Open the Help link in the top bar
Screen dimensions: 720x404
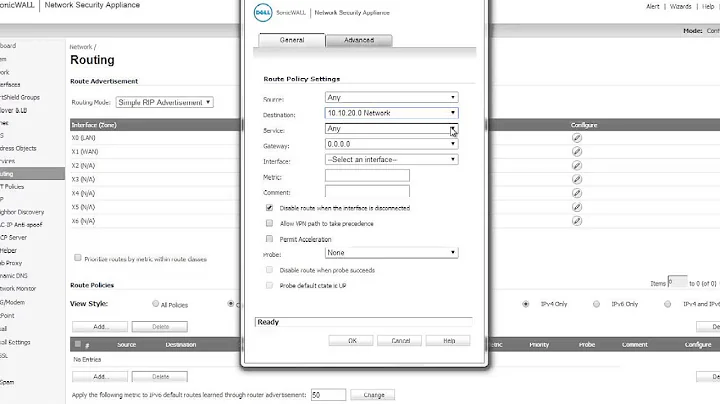point(708,6)
